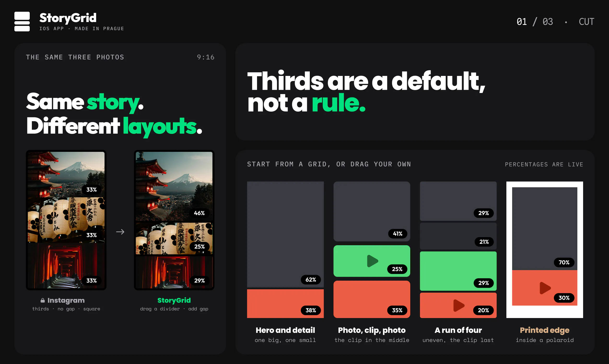Image resolution: width=609 pixels, height=364 pixels.
Task: Click the top 29% gray block in A run of four
Action: click(458, 201)
